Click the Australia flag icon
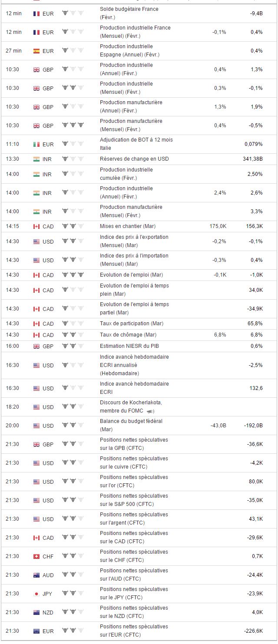This screenshot has width=278, height=644. [x=36, y=575]
